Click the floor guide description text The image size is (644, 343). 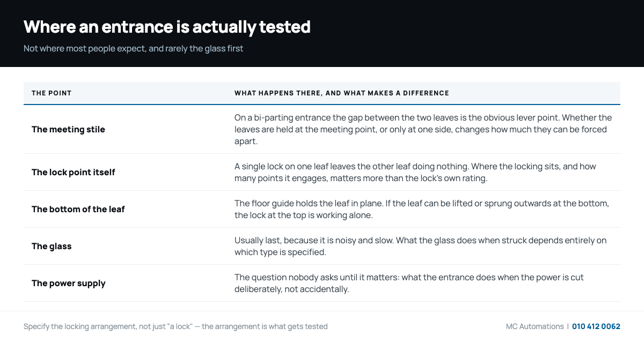coord(422,209)
